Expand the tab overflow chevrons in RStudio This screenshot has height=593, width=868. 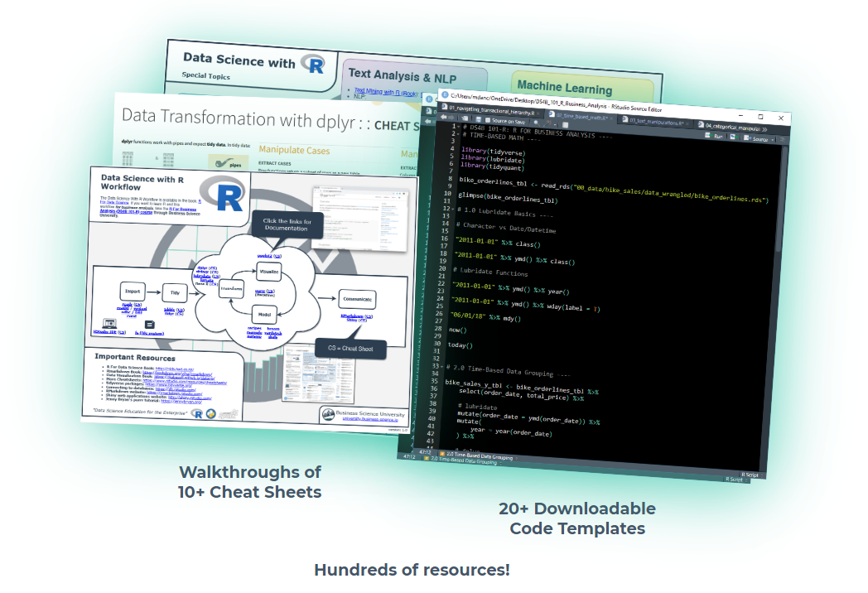[x=764, y=129]
